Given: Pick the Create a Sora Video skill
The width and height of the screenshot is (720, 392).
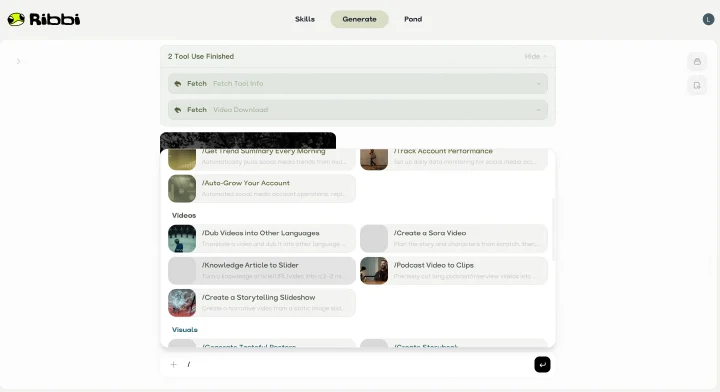Looking at the screenshot, I should [x=454, y=238].
